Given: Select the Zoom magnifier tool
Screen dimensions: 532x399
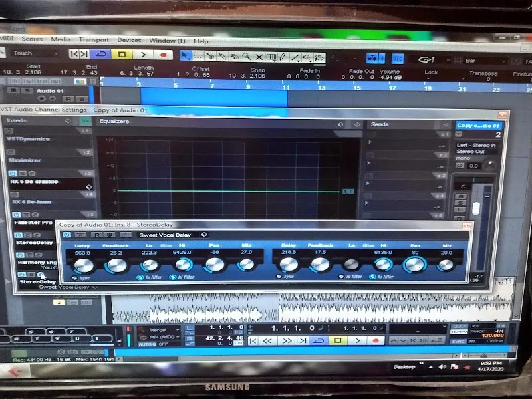Looking at the screenshot, I should [x=247, y=57].
